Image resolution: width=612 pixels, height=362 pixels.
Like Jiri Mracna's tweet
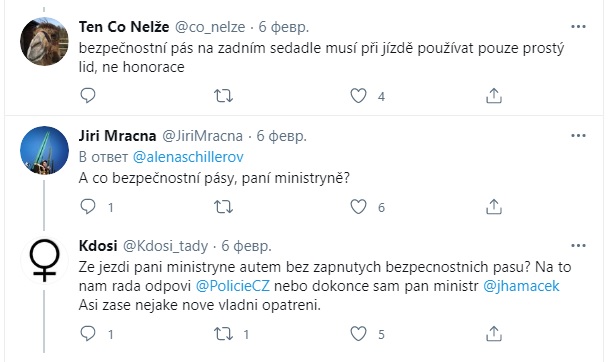click(x=358, y=207)
